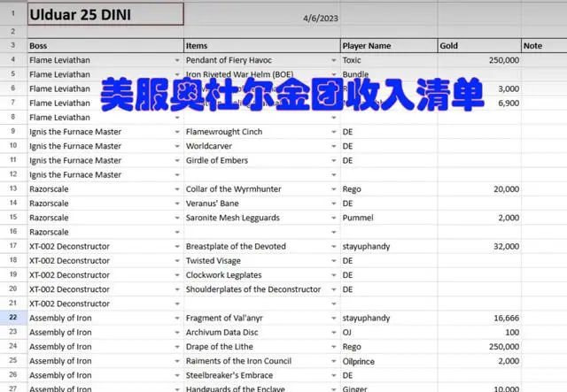
Task: Open item dropdown for Twisted Visage
Action: tap(334, 261)
